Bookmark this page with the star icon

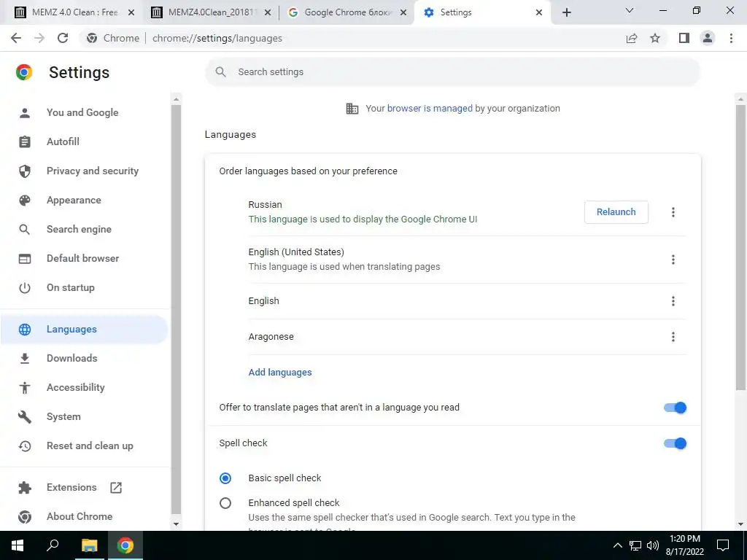coord(655,38)
